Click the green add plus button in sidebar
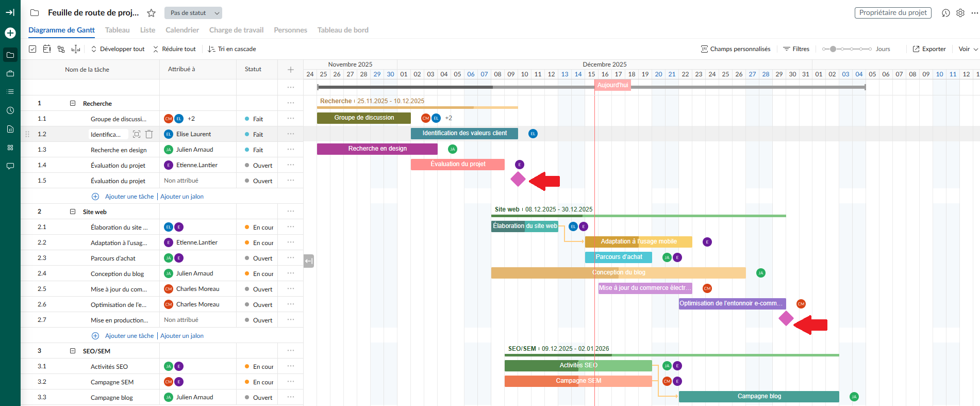 pyautogui.click(x=10, y=33)
